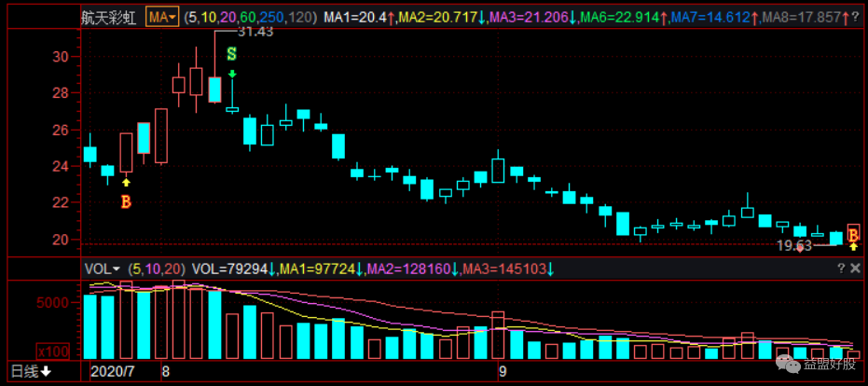This screenshot has height=386, width=868.
Task: Click MA parameters (5,10,20,60,250,120)
Action: pyautogui.click(x=249, y=17)
